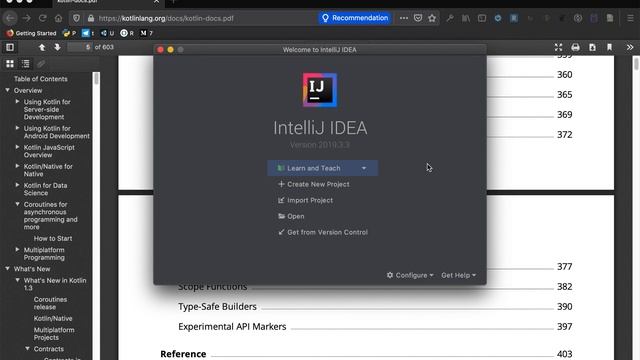Toggle the PDF sidebar panel
This screenshot has width=640, height=360.
tap(10, 47)
